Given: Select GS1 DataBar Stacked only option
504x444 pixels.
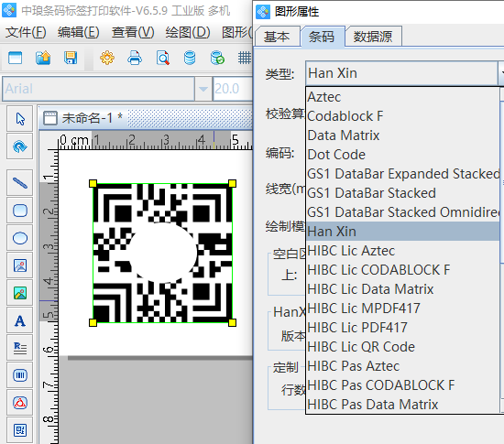Looking at the screenshot, I should (x=402, y=193).
